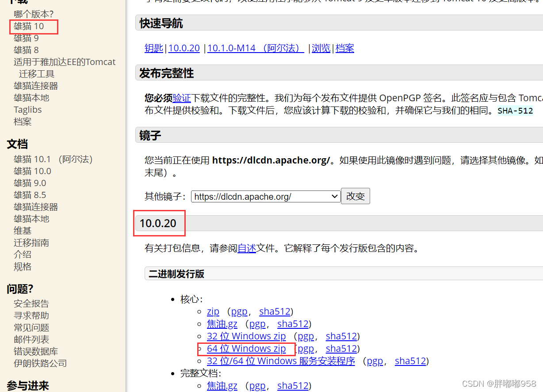This screenshot has height=392, width=543.
Task: Open the Taglibs sidebar link
Action: pos(27,110)
